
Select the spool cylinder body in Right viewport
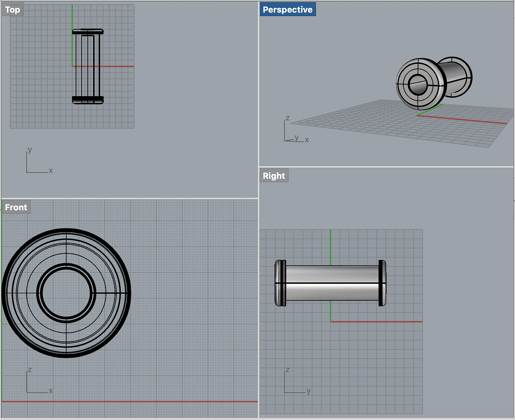click(x=330, y=283)
